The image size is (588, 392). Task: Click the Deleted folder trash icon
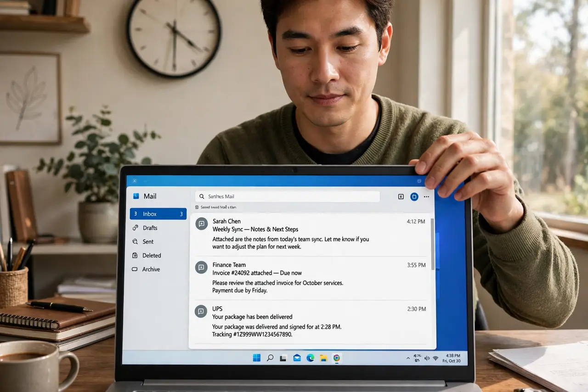tap(135, 255)
